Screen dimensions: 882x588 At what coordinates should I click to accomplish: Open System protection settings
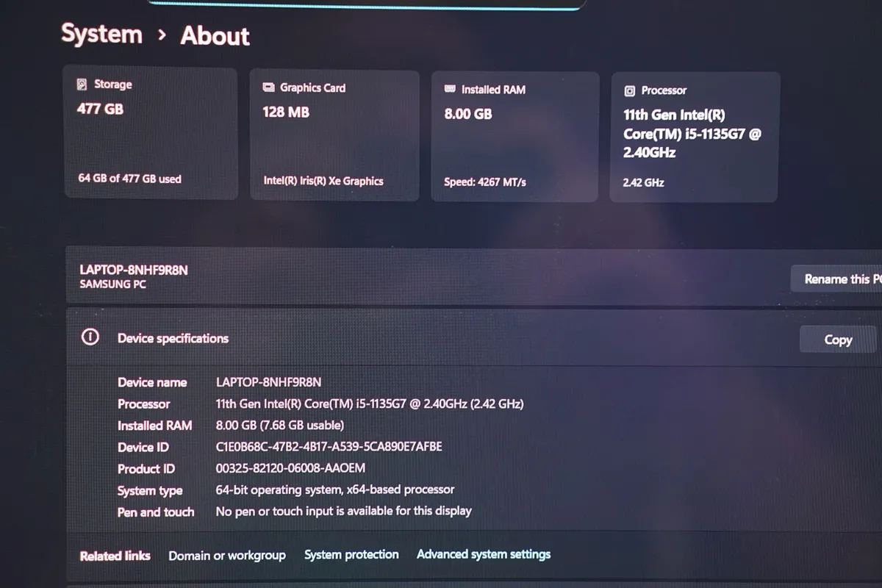(351, 554)
